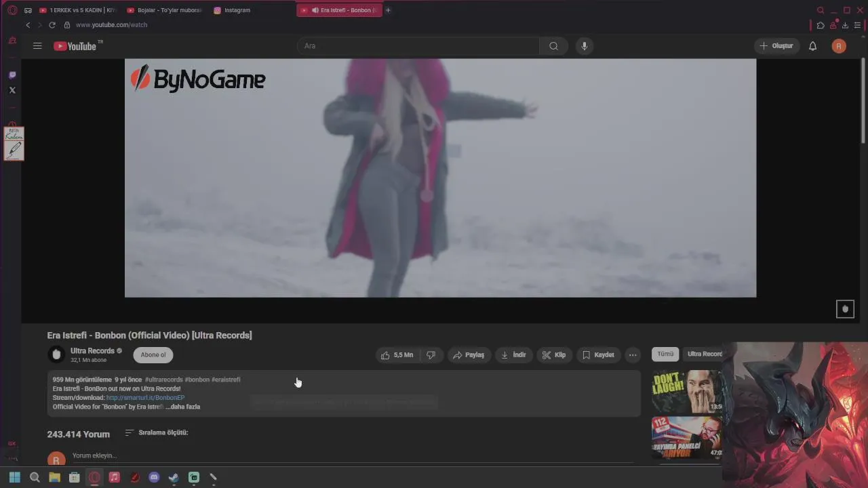Open the green Streamlabs taskbar icon
Image resolution: width=868 pixels, height=488 pixels.
[193, 478]
